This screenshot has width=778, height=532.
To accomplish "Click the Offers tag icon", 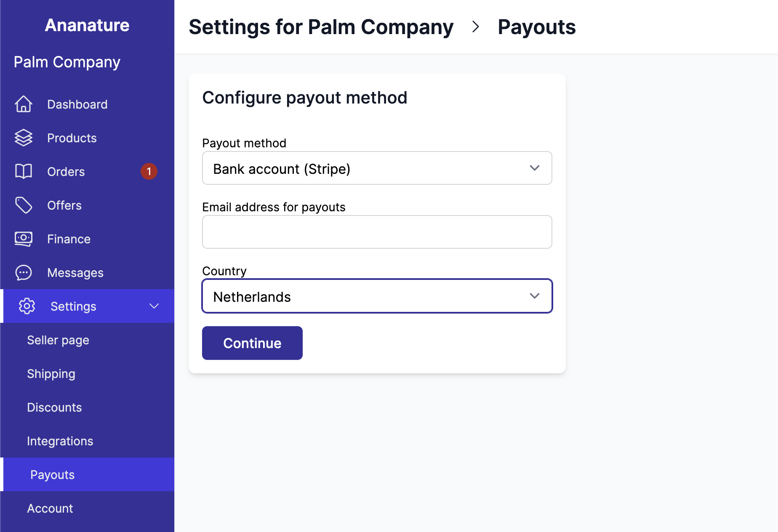I will coord(24,205).
